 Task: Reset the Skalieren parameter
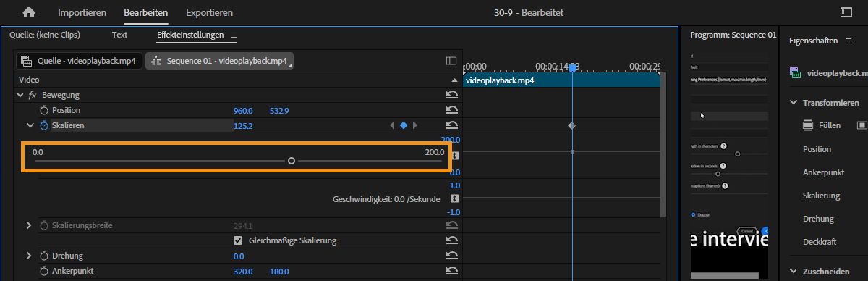click(452, 125)
